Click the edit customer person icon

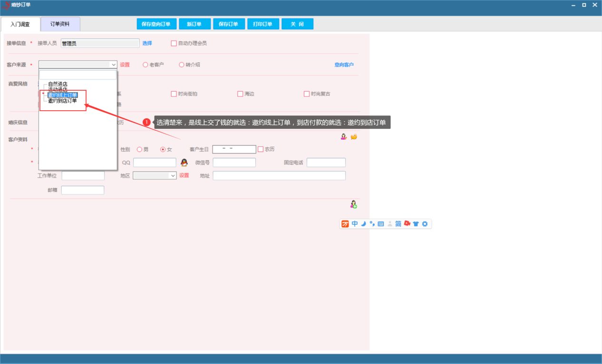343,137
